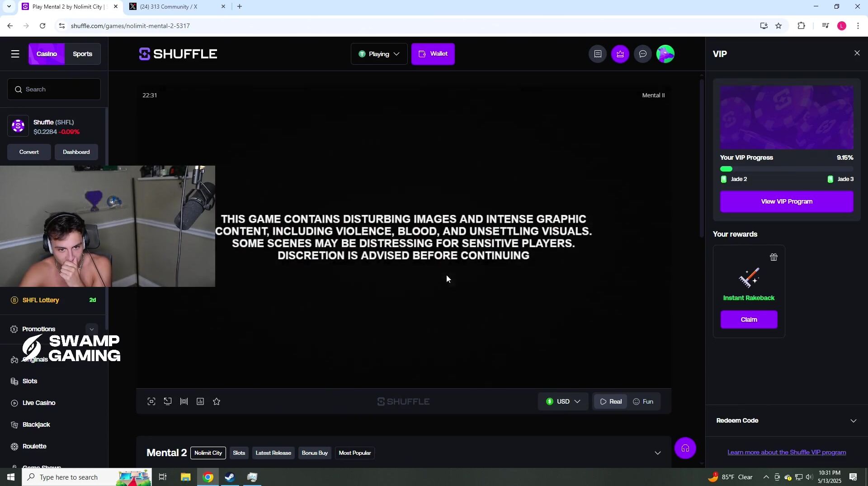Open Chrome browser menu dots
The width and height of the screenshot is (868, 486).
pyautogui.click(x=858, y=26)
